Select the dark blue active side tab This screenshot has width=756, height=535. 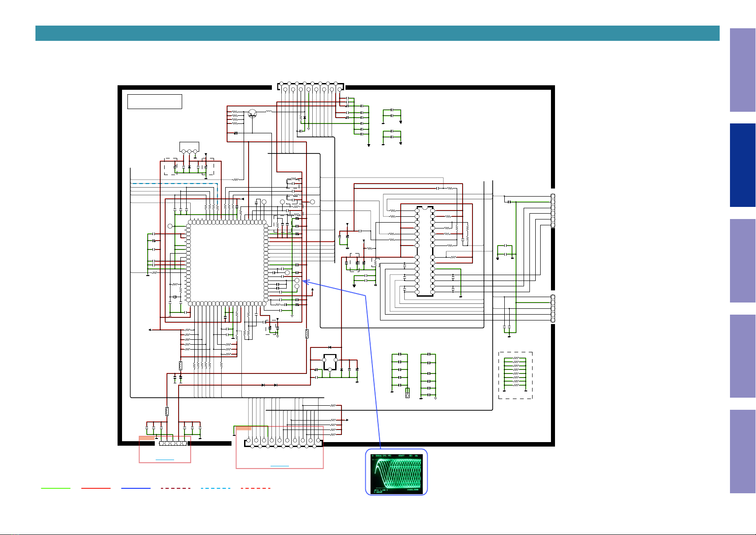743,165
